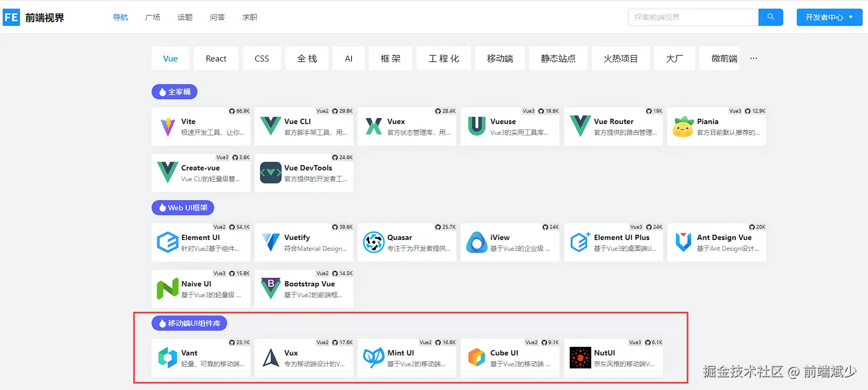Click 23.1K star count on Vant

pyautogui.click(x=243, y=343)
